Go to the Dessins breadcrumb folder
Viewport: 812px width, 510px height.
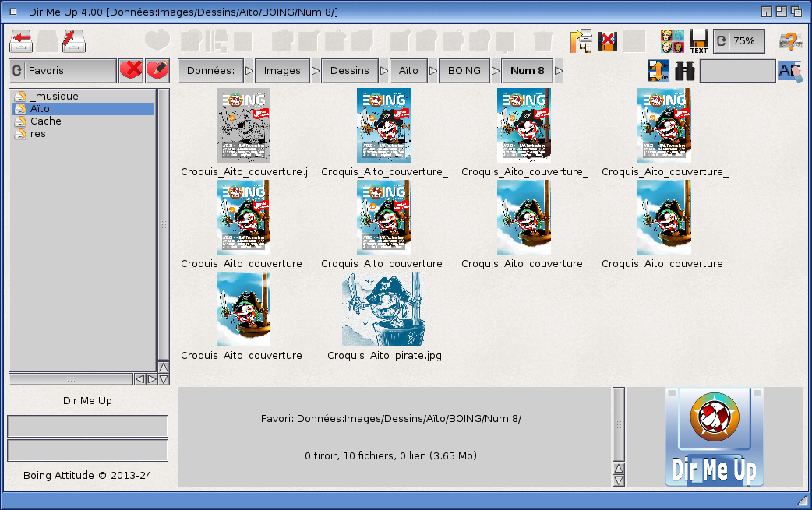point(349,71)
